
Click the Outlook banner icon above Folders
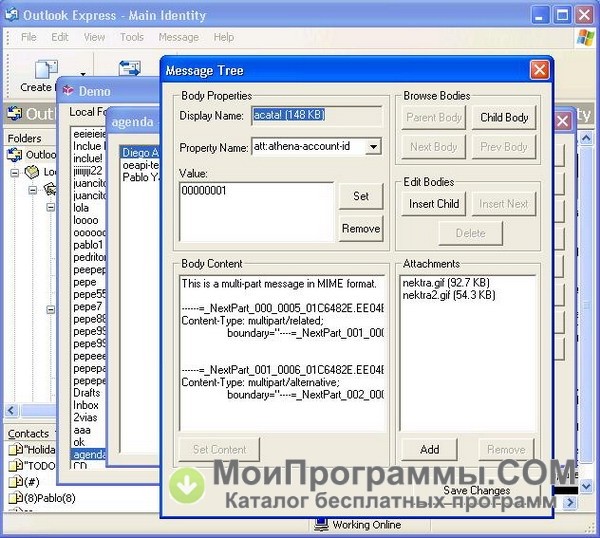[15, 114]
